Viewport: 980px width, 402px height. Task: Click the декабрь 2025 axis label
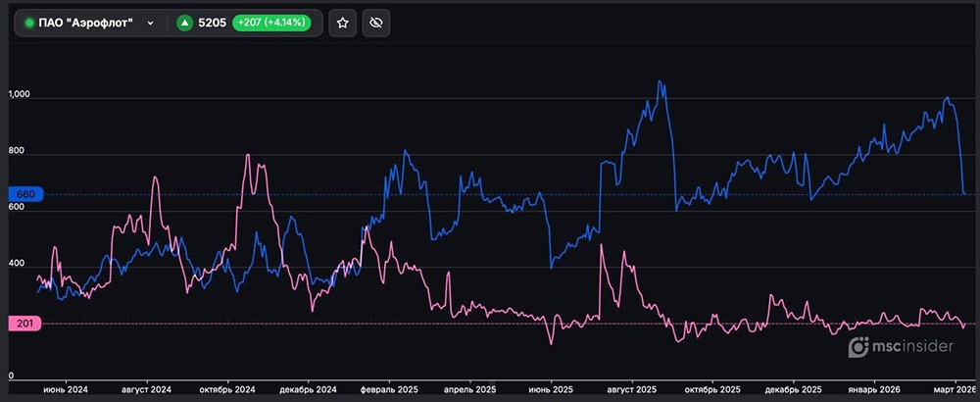(794, 389)
